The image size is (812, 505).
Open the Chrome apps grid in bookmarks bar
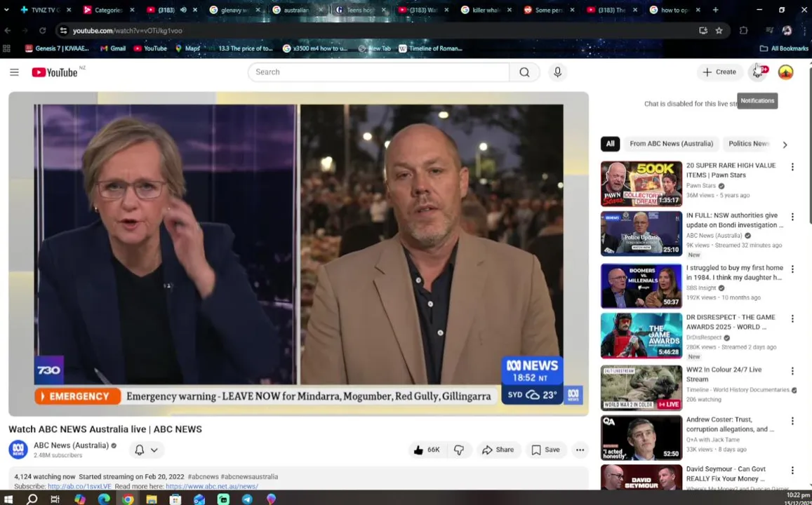click(x=7, y=48)
